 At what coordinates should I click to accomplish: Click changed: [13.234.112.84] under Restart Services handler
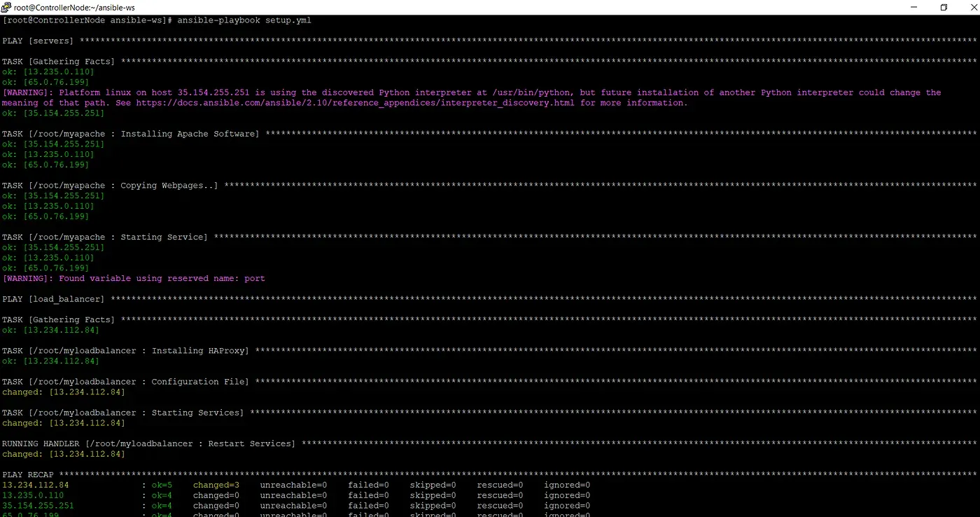[64, 454]
